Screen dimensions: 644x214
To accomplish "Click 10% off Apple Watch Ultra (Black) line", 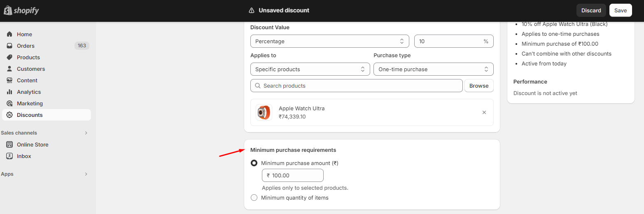I will 565,24.
